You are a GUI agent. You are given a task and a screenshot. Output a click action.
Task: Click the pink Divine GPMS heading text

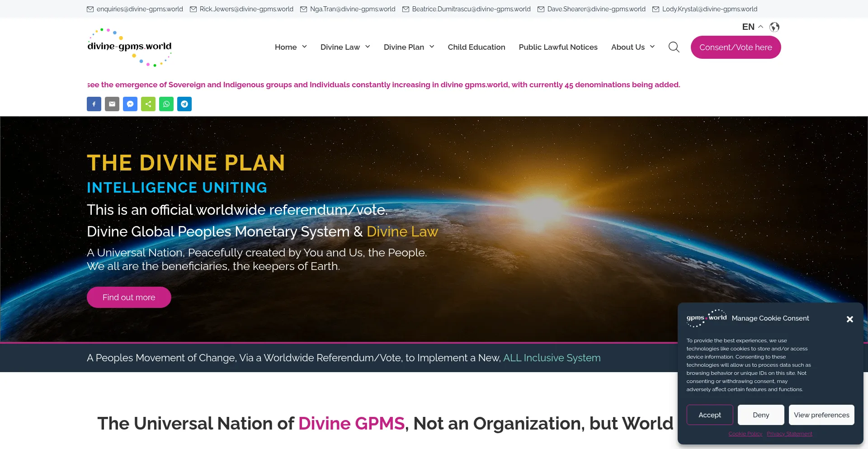(x=351, y=424)
